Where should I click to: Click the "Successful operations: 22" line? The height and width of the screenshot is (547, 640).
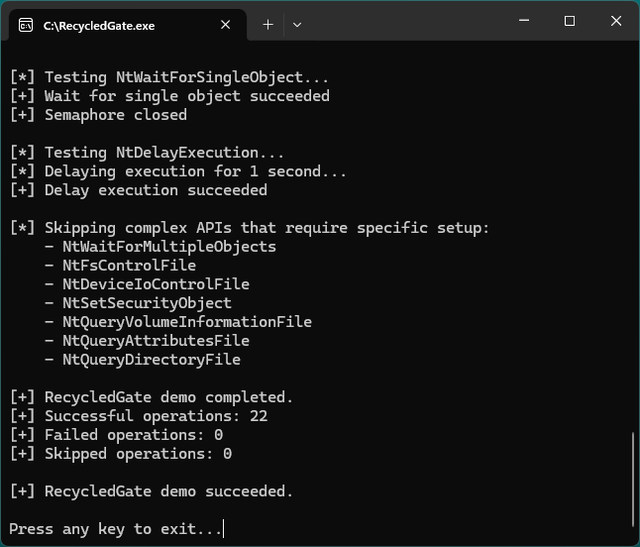click(x=139, y=416)
